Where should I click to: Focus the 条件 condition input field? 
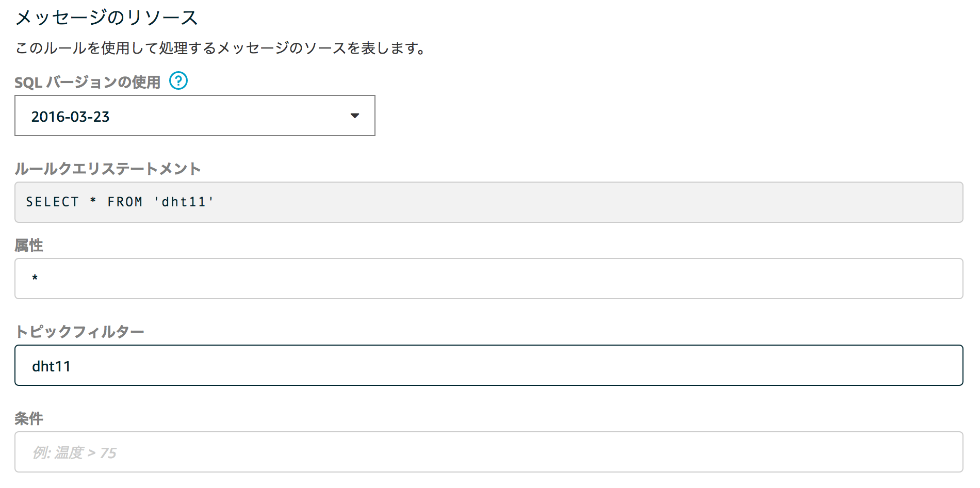(488, 452)
